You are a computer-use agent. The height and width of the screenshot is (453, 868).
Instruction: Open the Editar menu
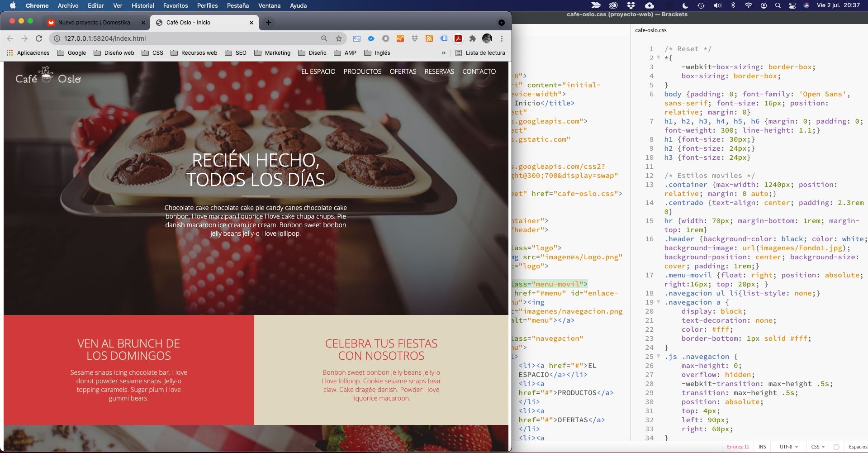pyautogui.click(x=95, y=5)
